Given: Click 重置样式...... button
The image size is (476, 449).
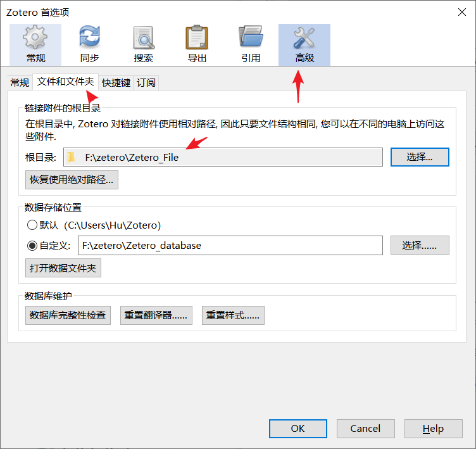Looking at the screenshot, I should click(x=233, y=315).
